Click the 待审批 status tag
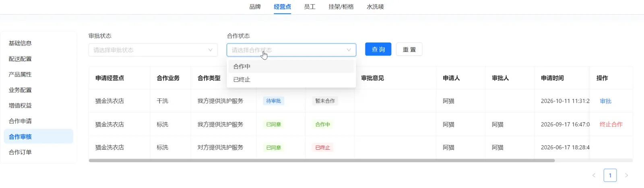Viewport: 644px width, 188px height. (x=274, y=101)
